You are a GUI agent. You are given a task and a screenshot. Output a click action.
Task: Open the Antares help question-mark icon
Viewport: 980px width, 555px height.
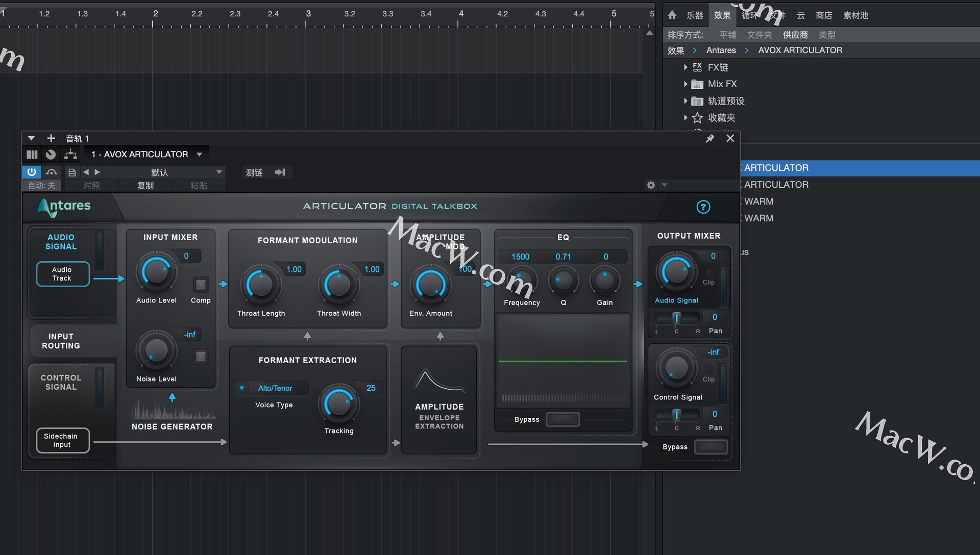[703, 207]
